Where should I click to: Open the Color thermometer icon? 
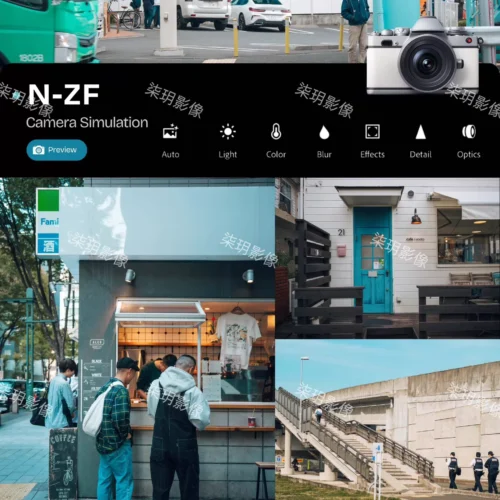coord(276,132)
